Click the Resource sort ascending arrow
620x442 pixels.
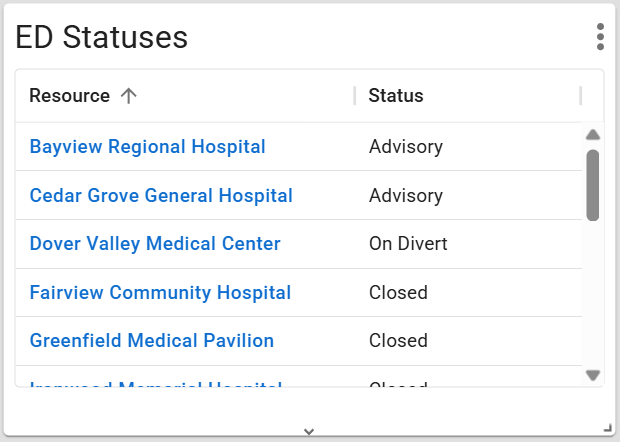(128, 96)
